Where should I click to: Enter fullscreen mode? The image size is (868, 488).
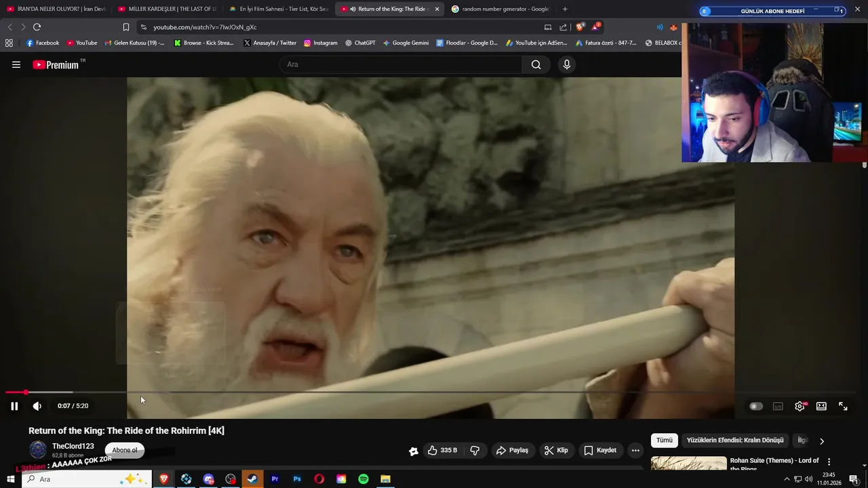point(843,406)
